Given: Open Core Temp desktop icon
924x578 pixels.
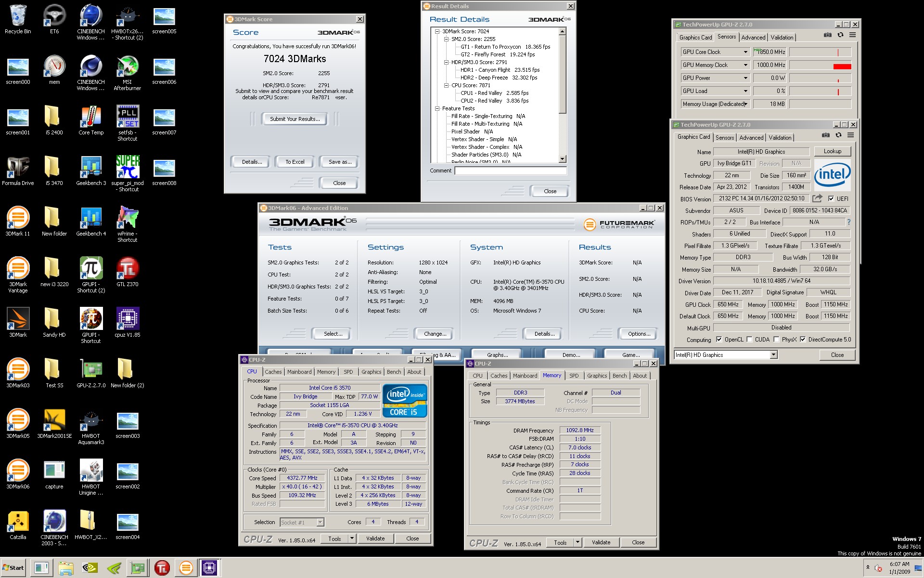Looking at the screenshot, I should coord(91,120).
